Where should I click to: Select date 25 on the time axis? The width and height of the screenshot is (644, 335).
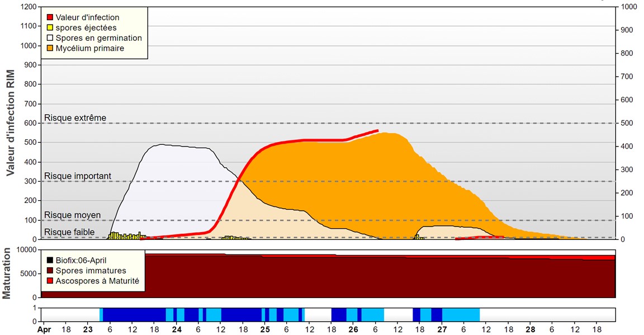pos(265,330)
